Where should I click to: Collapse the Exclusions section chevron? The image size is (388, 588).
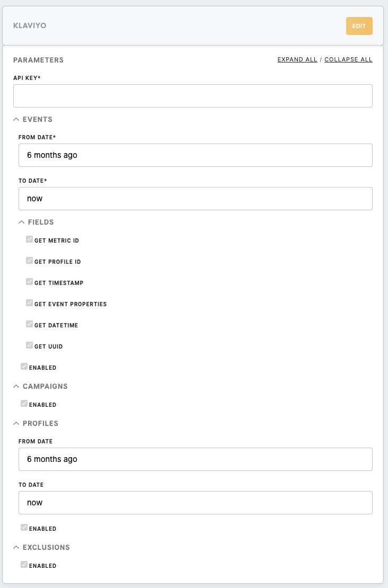point(16,548)
